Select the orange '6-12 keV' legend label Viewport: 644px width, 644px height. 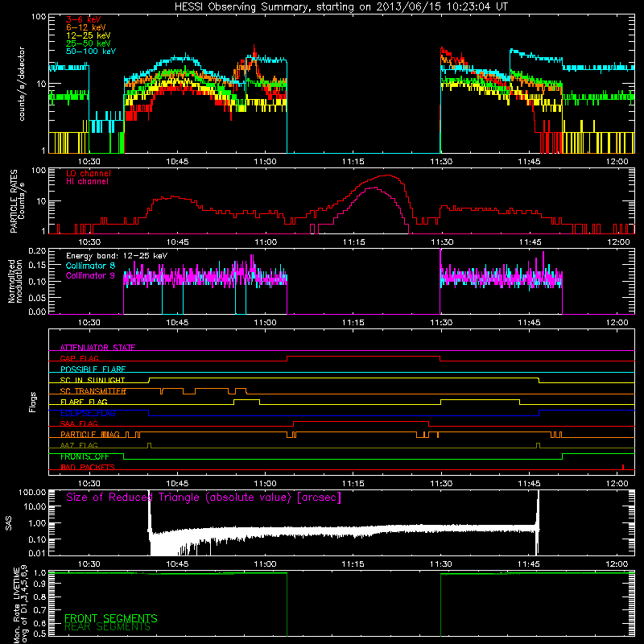(x=86, y=27)
